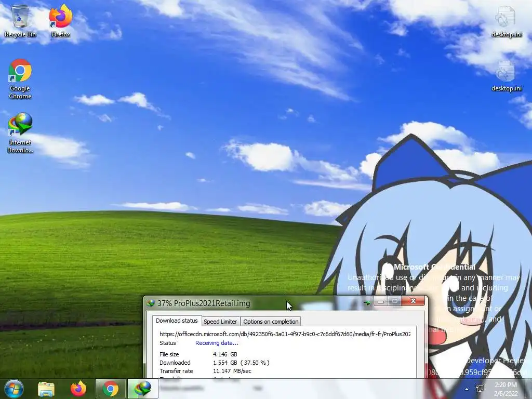532x399 pixels.
Task: Select the Firefox desktop shortcut
Action: [x=60, y=21]
